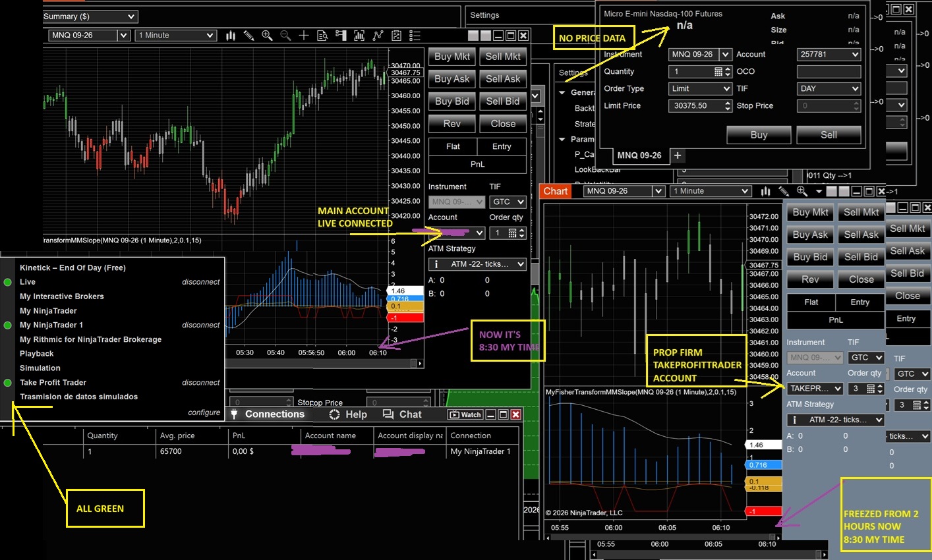Image resolution: width=932 pixels, height=560 pixels.
Task: Open 1 Minute dropdown in orange Chart window
Action: [711, 191]
